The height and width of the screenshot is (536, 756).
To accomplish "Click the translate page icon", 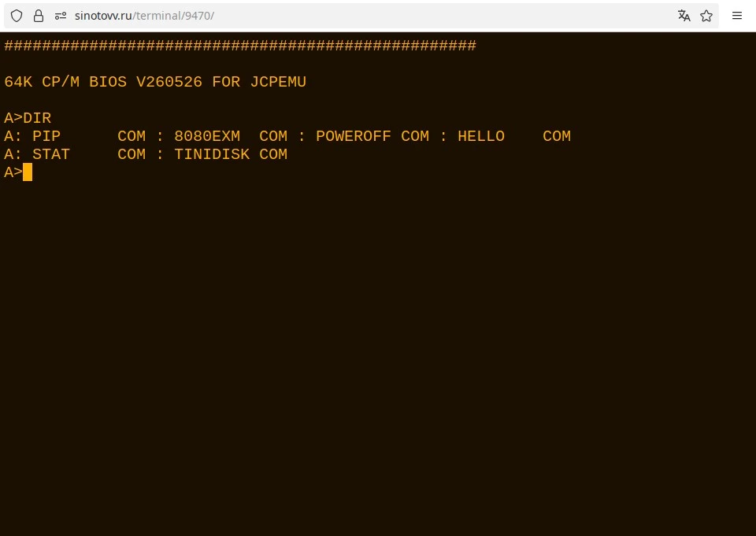I will click(684, 16).
